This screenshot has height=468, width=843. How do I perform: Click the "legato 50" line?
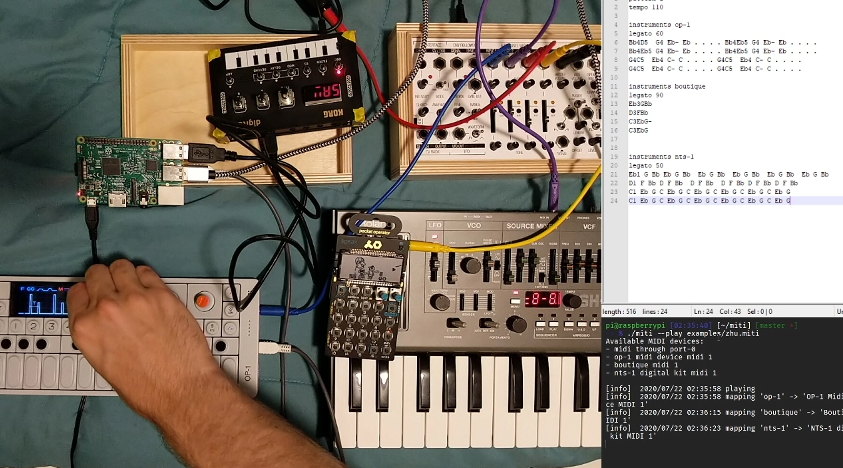tap(646, 166)
